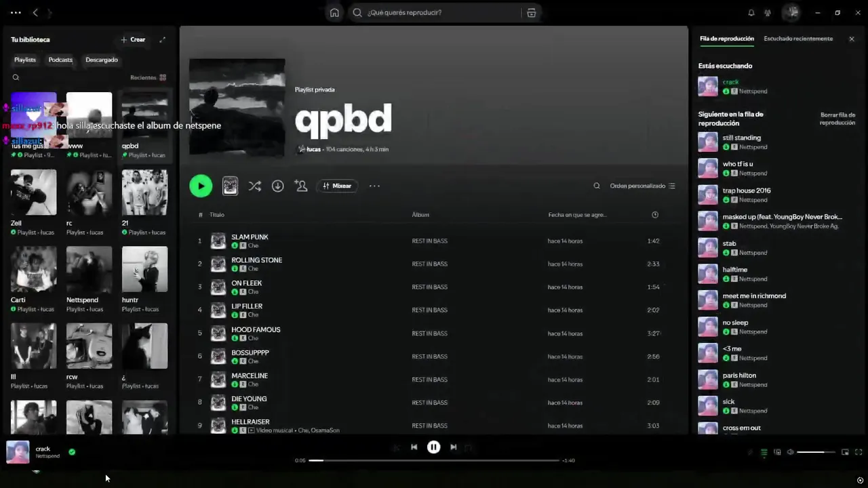Open the now playing 'crack' title in queue
Viewport: 868px width, 488px height.
730,82
